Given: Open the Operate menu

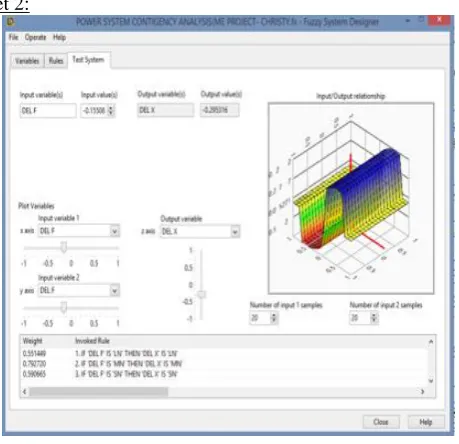Looking at the screenshot, I should (35, 37).
